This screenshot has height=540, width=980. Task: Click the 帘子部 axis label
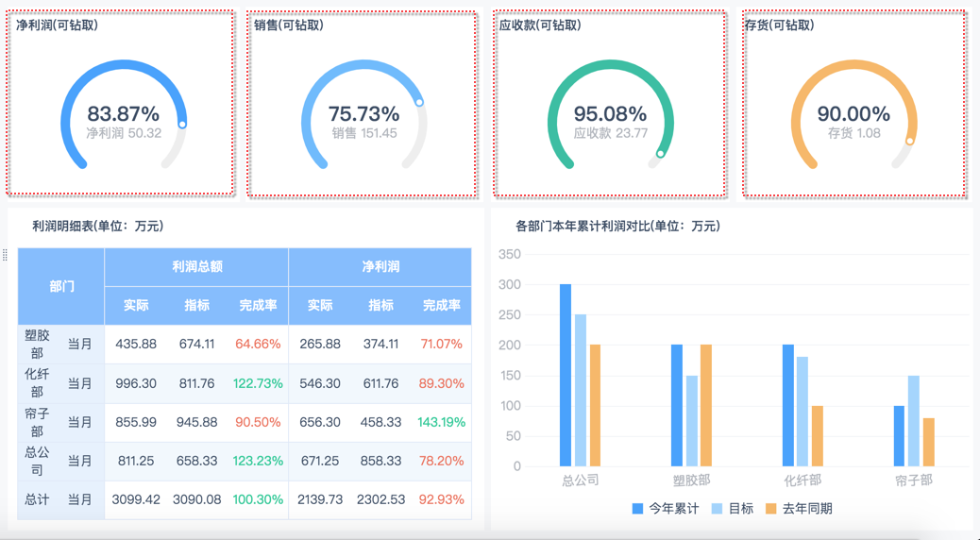[914, 480]
